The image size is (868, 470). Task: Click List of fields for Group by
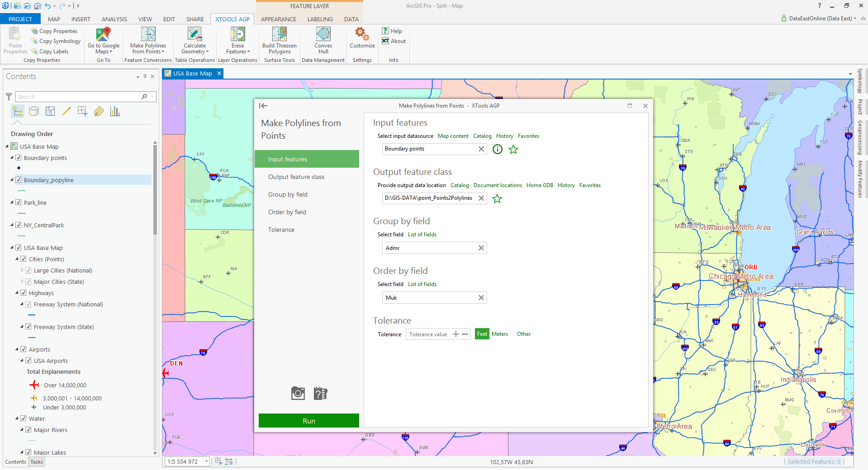coord(422,235)
